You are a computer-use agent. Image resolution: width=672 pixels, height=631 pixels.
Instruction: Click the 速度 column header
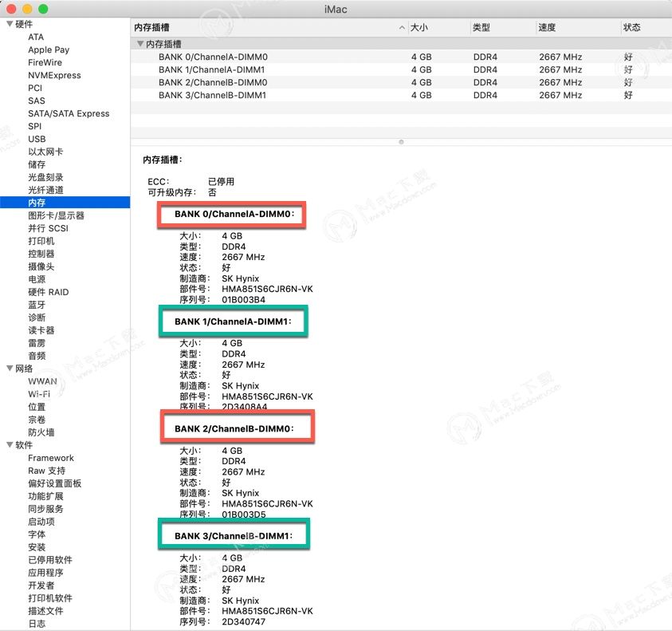(x=547, y=27)
